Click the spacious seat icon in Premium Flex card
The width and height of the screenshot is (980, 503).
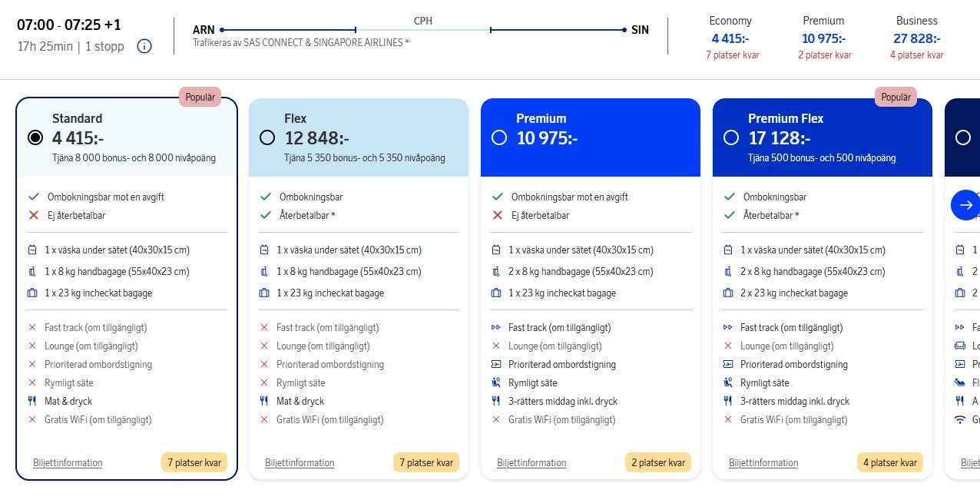click(x=728, y=382)
